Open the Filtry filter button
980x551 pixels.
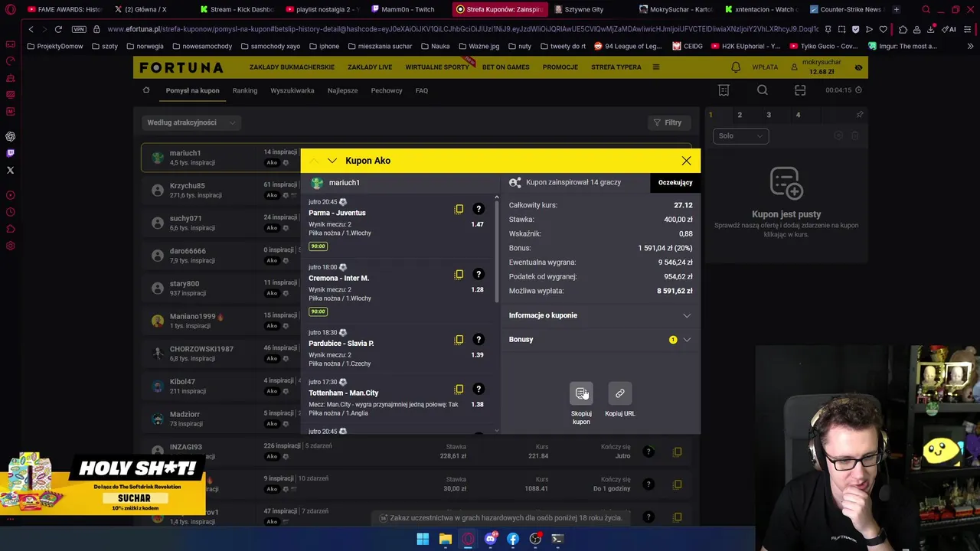point(668,122)
